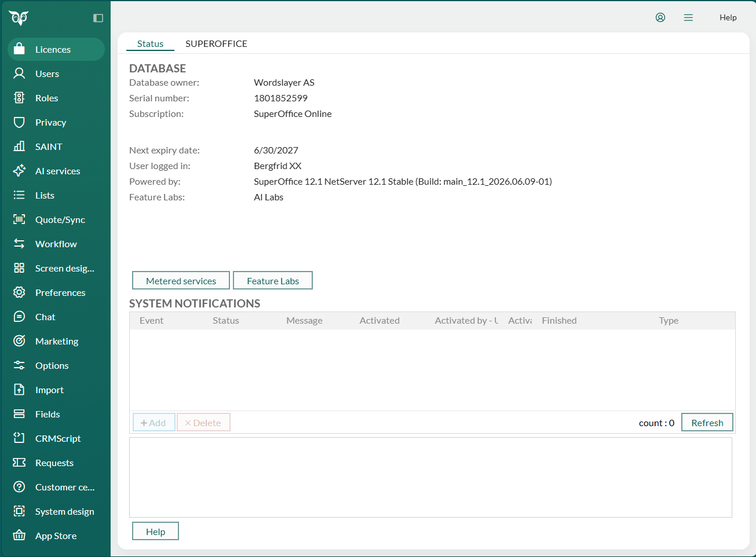Sort notifications by the Status column
Viewport: 756px width, 557px height.
coord(226,321)
